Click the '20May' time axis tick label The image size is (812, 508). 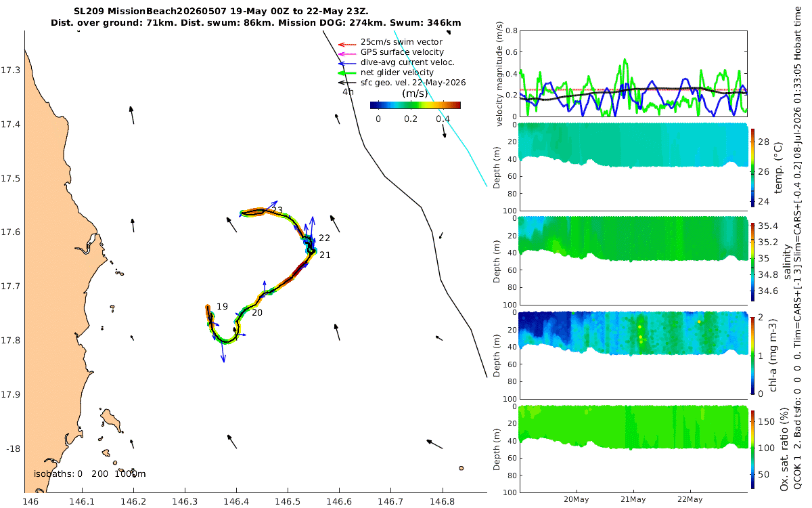click(577, 499)
